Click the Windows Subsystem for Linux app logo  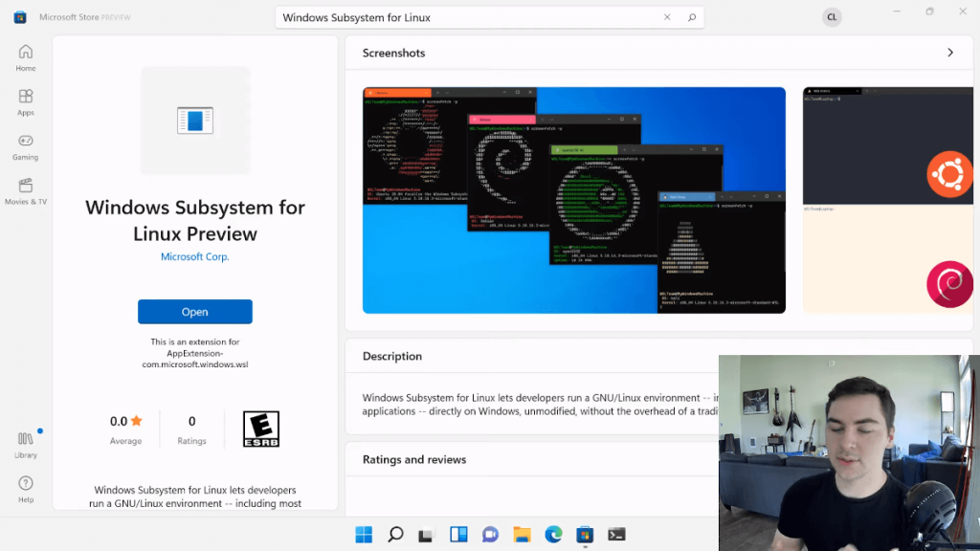pyautogui.click(x=195, y=121)
